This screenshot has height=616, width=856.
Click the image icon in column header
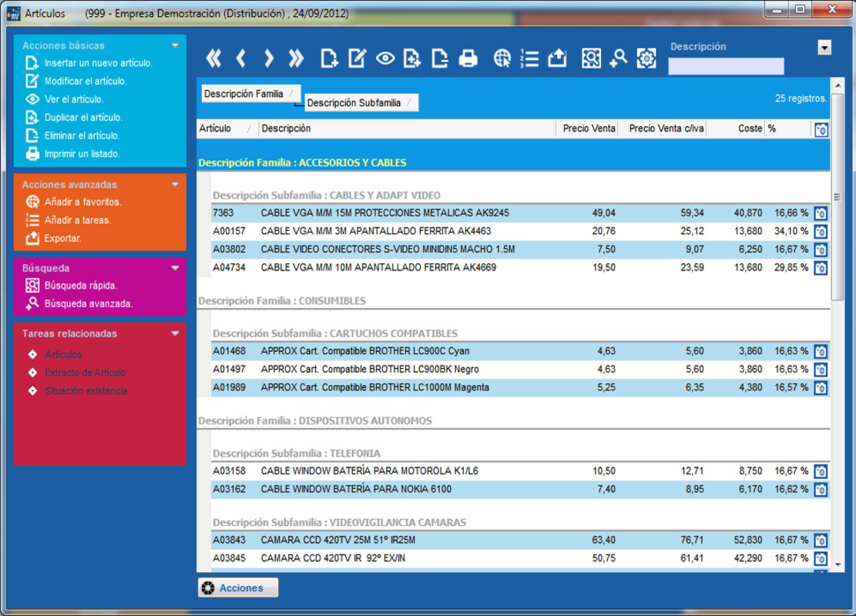[821, 129]
